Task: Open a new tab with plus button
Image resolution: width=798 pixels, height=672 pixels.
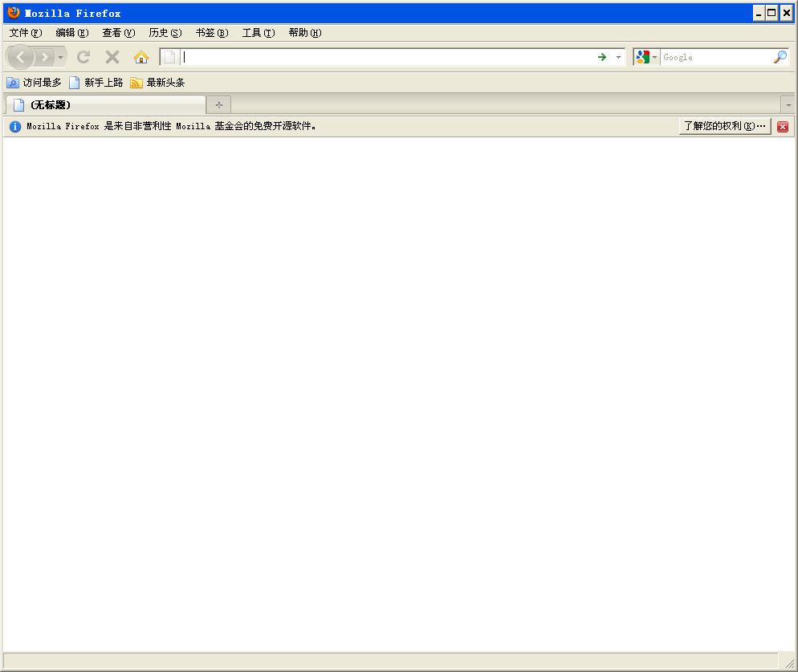Action: (x=219, y=105)
